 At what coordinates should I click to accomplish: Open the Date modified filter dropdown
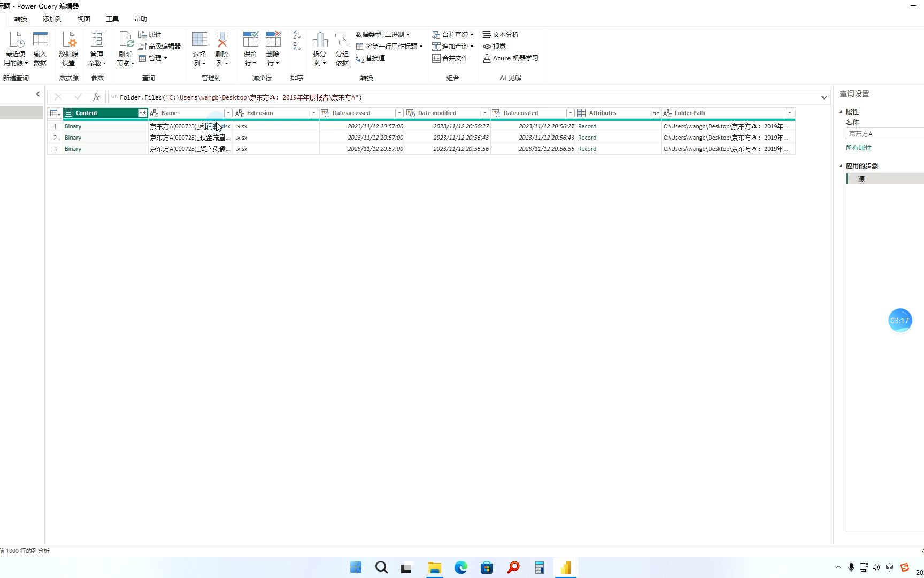484,113
